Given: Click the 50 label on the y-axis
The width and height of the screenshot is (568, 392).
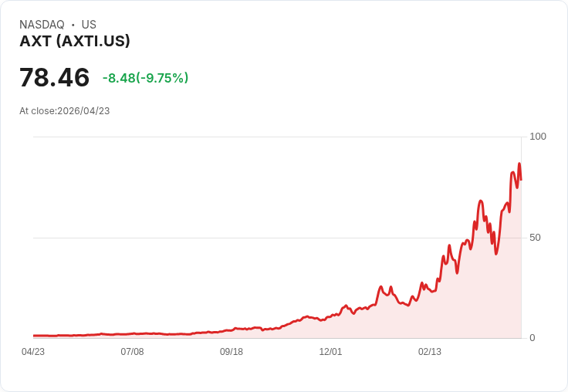Looking at the screenshot, I should pyautogui.click(x=535, y=238).
